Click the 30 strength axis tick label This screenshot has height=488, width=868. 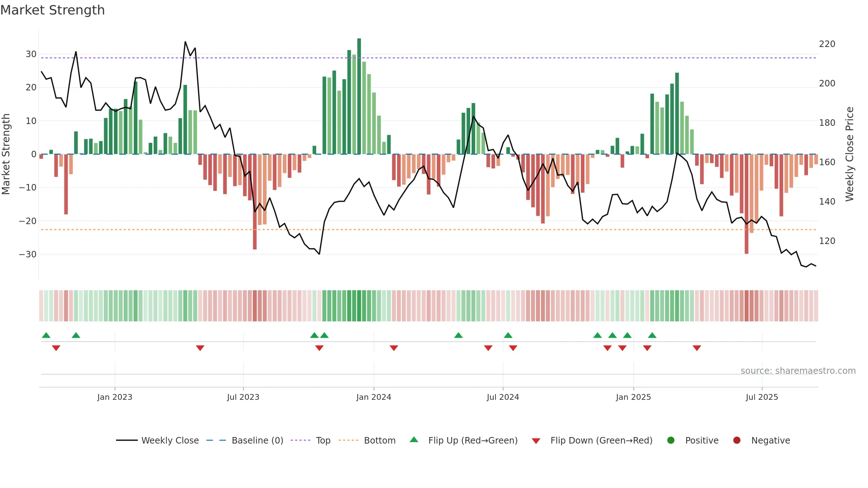31,54
